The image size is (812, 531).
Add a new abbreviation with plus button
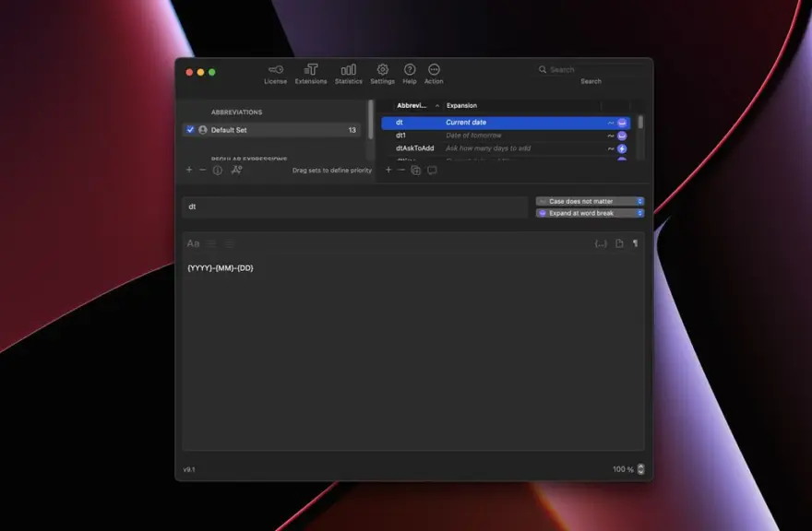click(388, 170)
